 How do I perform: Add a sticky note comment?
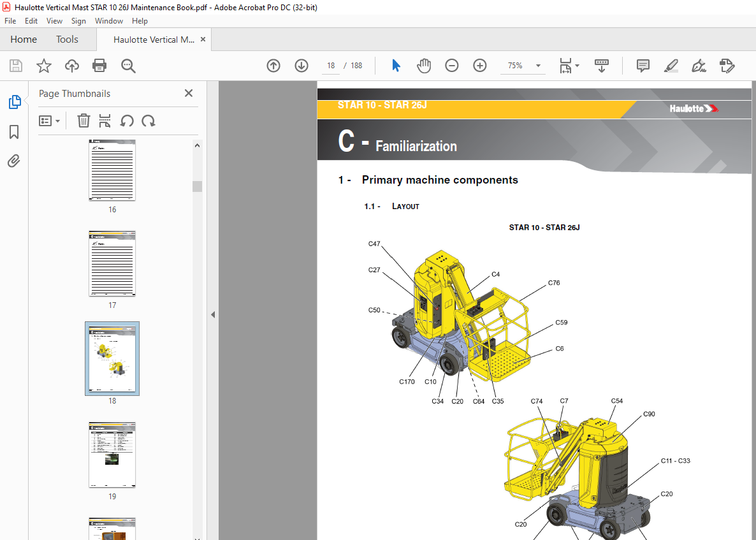click(x=643, y=66)
